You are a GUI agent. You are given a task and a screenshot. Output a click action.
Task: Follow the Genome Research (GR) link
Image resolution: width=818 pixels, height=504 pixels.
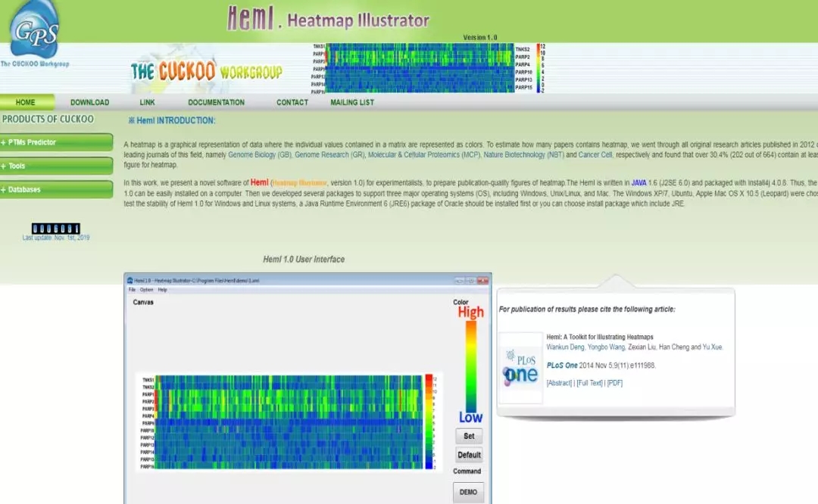click(329, 155)
